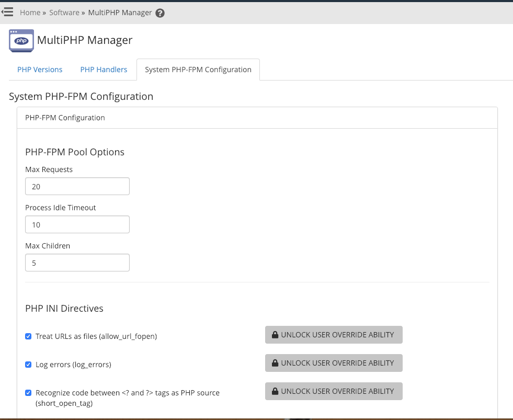Toggle the Log errors checkbox
The image size is (513, 420).
click(29, 365)
